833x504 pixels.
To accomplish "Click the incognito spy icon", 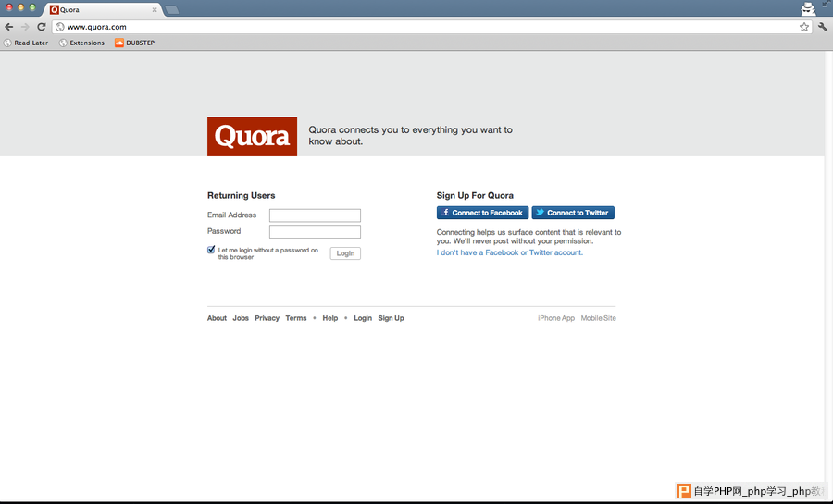I will point(808,8).
